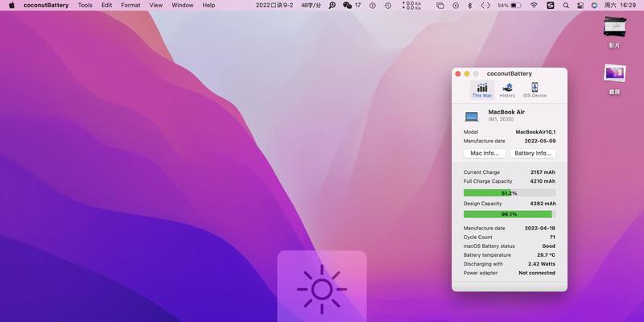Click the 2022口诀9-2 menu bar item

point(275,6)
